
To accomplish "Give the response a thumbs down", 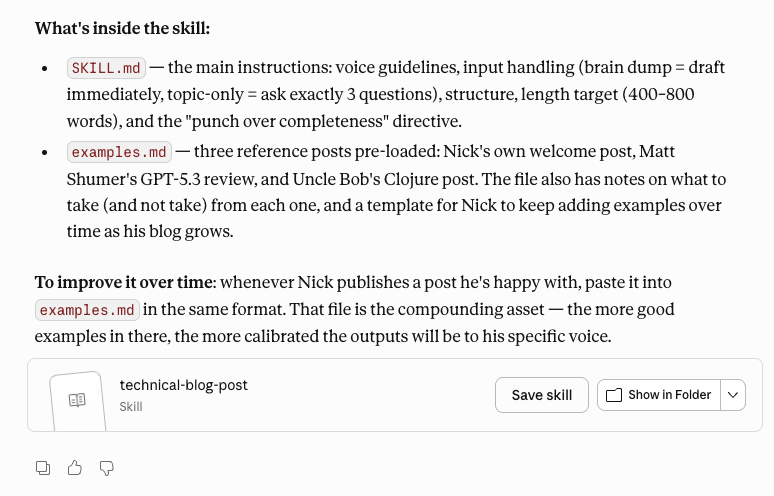I will tap(107, 467).
